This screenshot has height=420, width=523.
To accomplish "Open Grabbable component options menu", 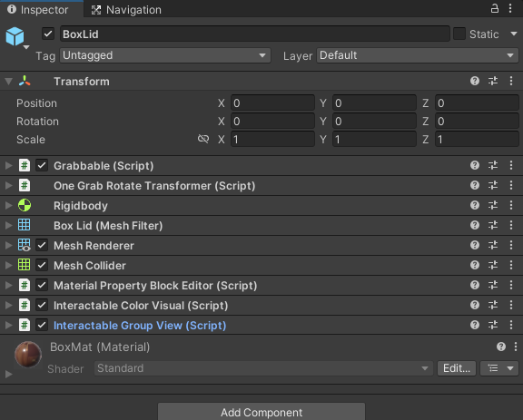I will click(511, 165).
